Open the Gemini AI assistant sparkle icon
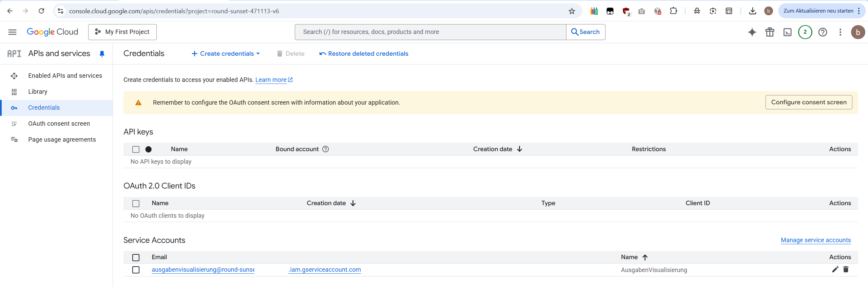This screenshot has width=868, height=287. coord(752,32)
